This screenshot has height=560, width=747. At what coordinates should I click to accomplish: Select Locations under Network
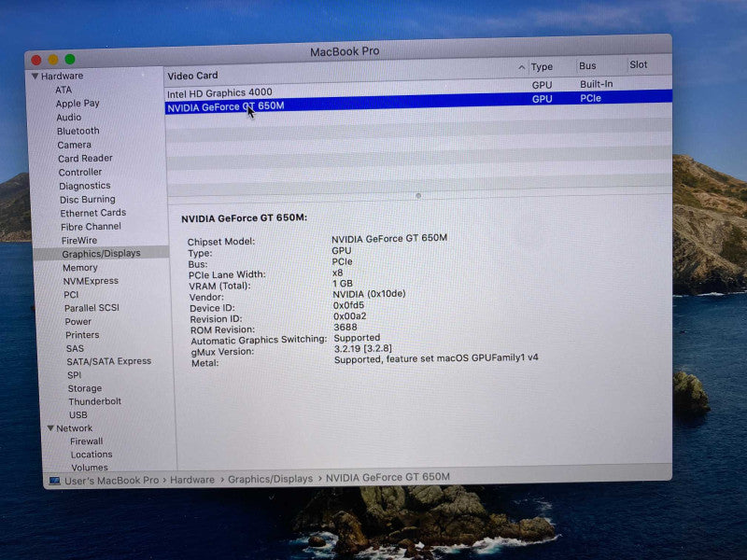tap(91, 455)
